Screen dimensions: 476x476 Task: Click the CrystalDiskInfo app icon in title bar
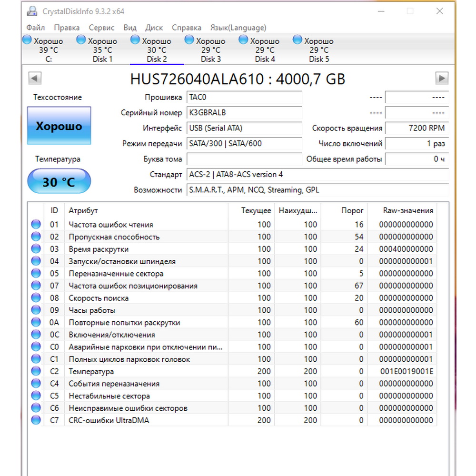point(32,11)
